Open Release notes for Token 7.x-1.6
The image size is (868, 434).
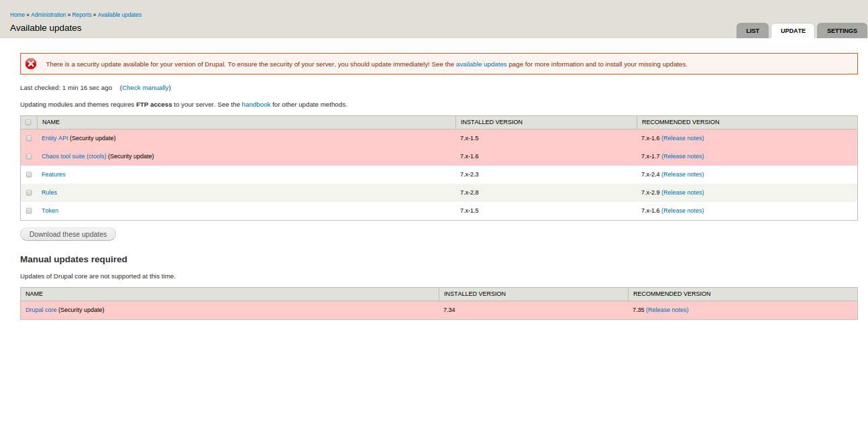pyautogui.click(x=683, y=211)
